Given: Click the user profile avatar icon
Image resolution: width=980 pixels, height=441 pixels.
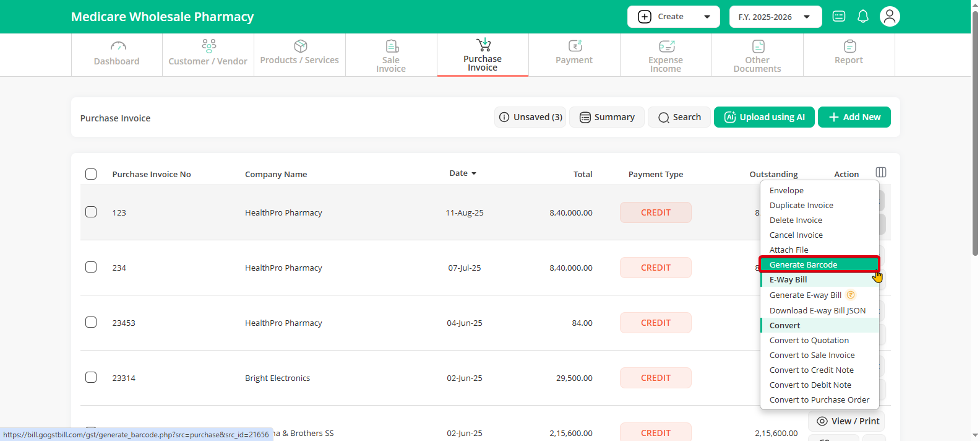Looking at the screenshot, I should point(890,17).
